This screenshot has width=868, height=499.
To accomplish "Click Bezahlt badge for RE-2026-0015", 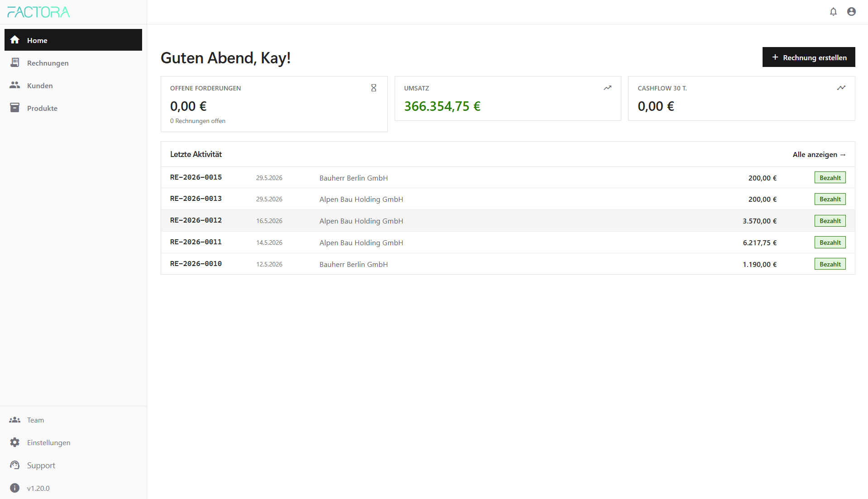I will point(830,177).
